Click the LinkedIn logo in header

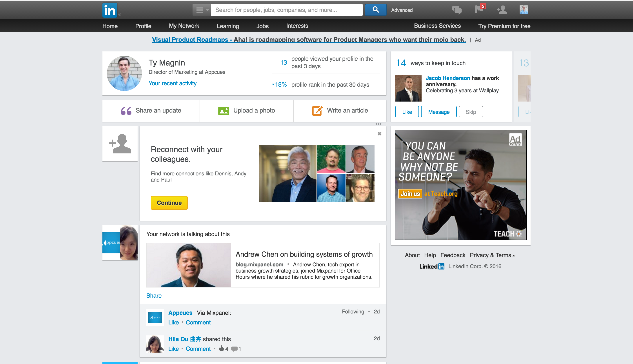110,10
